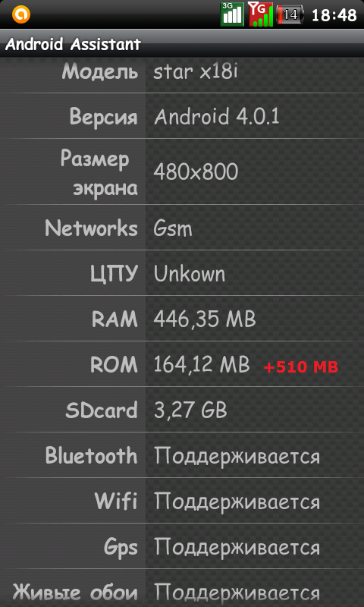The image size is (364, 607).
Task: Tap the 3G signal strength icon
Action: (x=232, y=14)
